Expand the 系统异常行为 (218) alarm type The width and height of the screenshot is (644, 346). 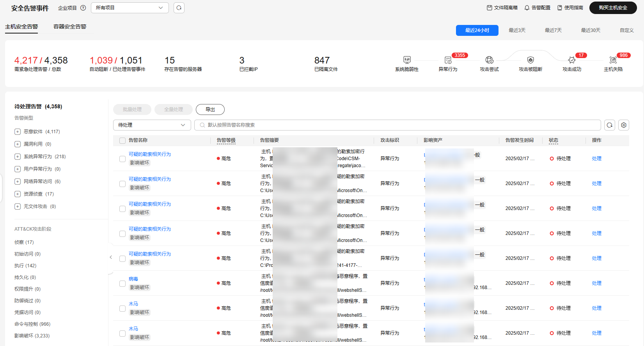click(x=18, y=157)
